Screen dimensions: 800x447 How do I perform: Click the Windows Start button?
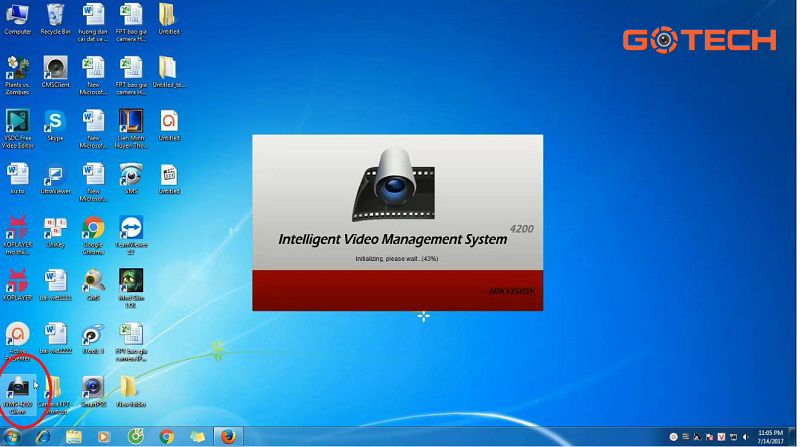[x=13, y=437]
